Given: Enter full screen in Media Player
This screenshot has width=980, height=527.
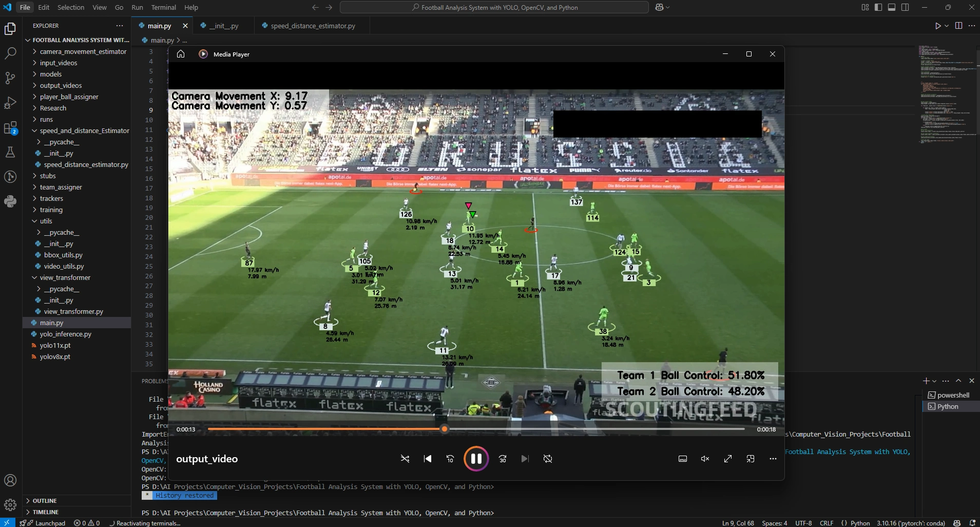Looking at the screenshot, I should click(x=728, y=459).
